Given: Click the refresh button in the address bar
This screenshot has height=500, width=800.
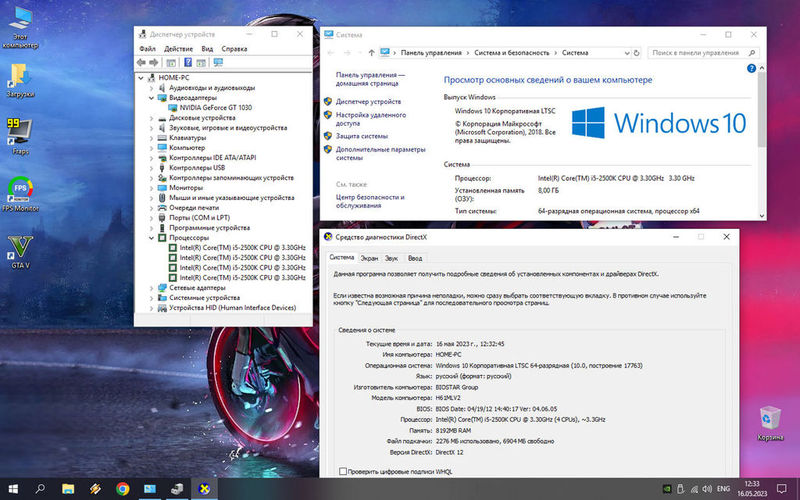Looking at the screenshot, I should coord(635,51).
